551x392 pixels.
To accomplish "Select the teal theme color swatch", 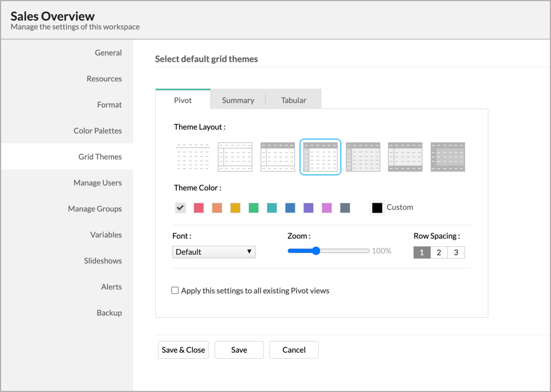I will [x=272, y=208].
